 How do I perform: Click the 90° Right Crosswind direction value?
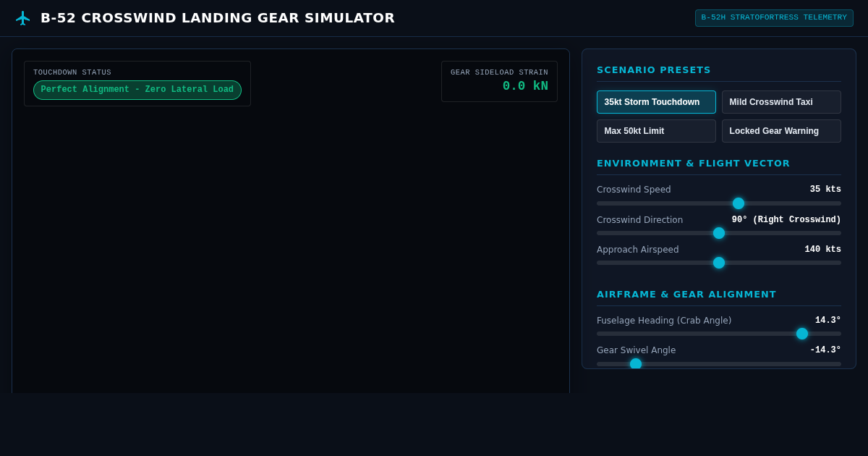[786, 220]
